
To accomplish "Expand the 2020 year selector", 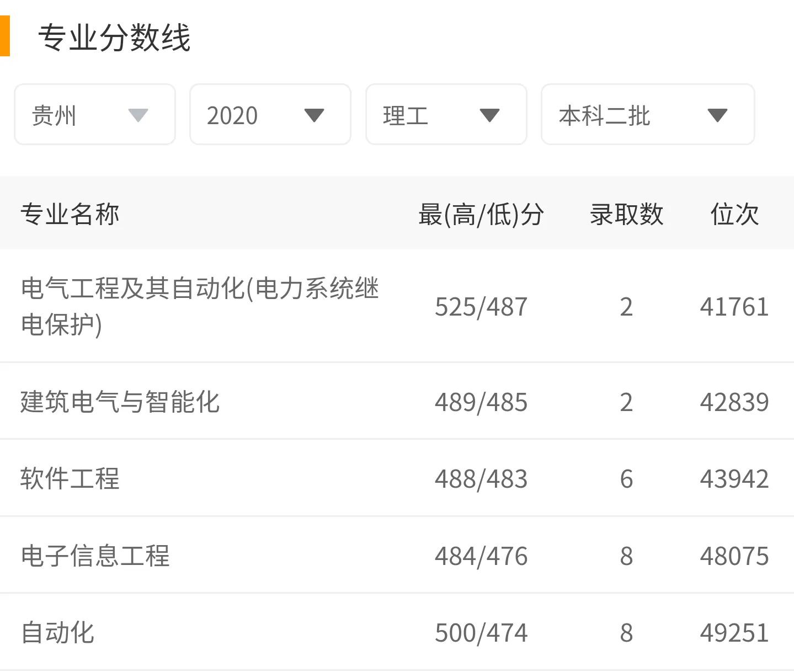I will (x=269, y=114).
